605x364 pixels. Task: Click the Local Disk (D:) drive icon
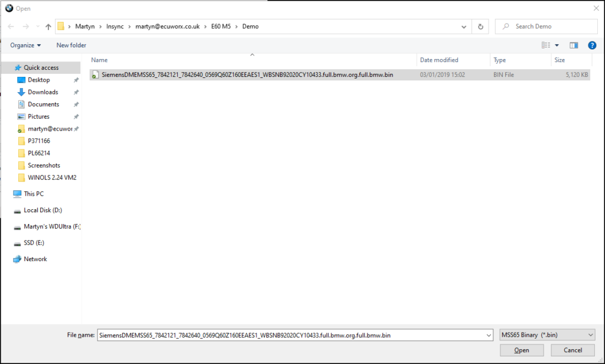coord(17,211)
